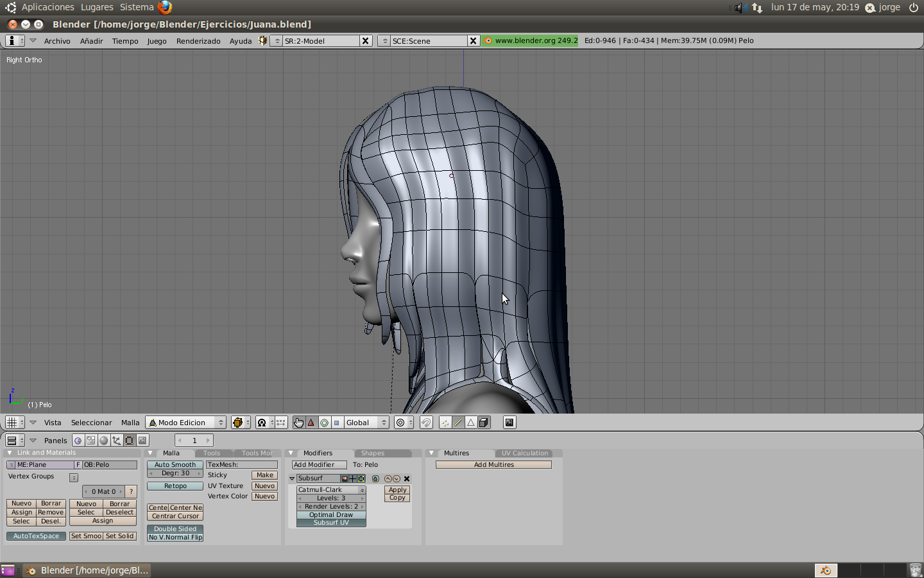Click the face select mode triangle icon
This screenshot has width=924, height=578.
[x=471, y=423]
